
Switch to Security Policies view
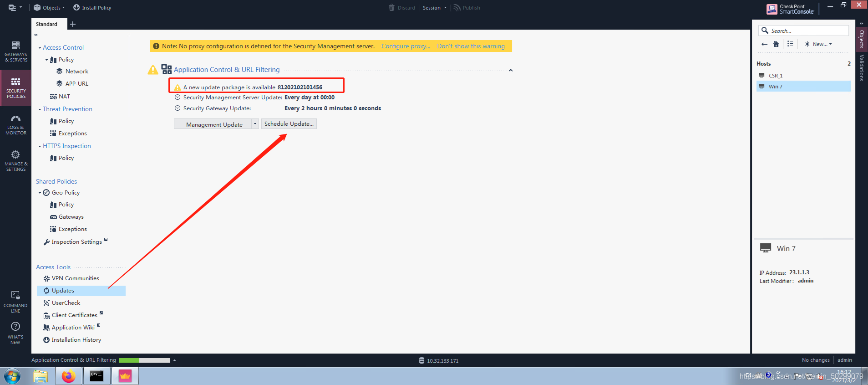16,88
